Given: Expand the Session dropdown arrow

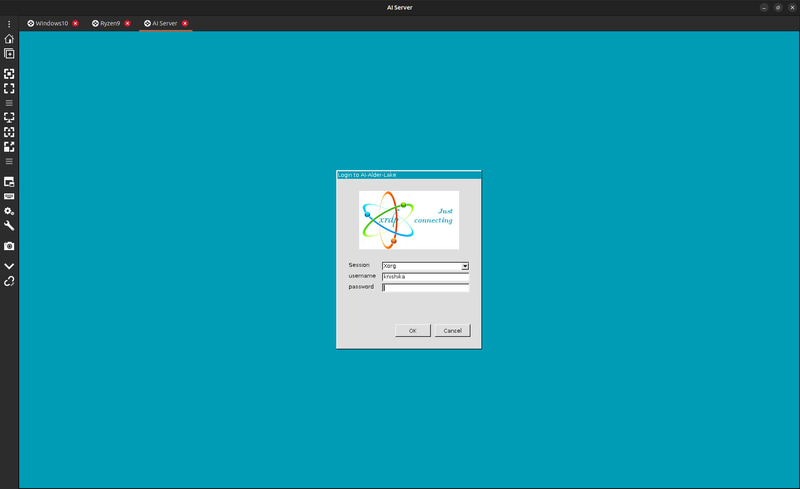Looking at the screenshot, I should (465, 266).
